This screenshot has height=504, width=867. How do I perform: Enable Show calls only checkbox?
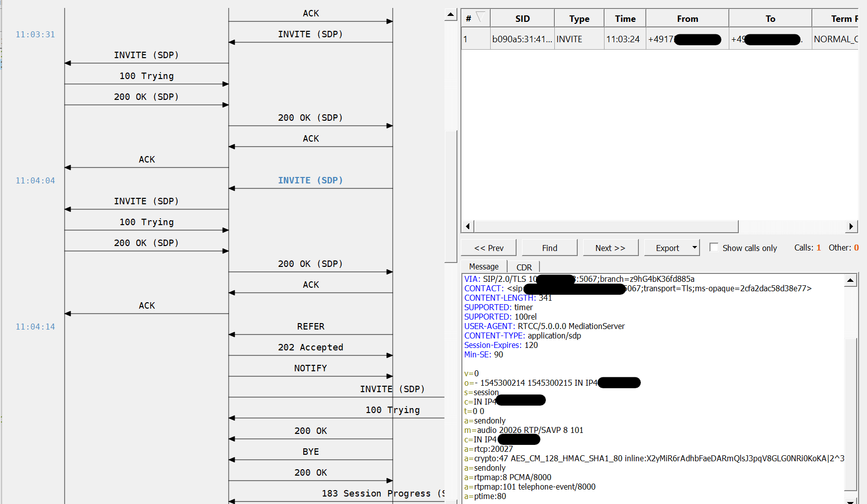click(714, 248)
